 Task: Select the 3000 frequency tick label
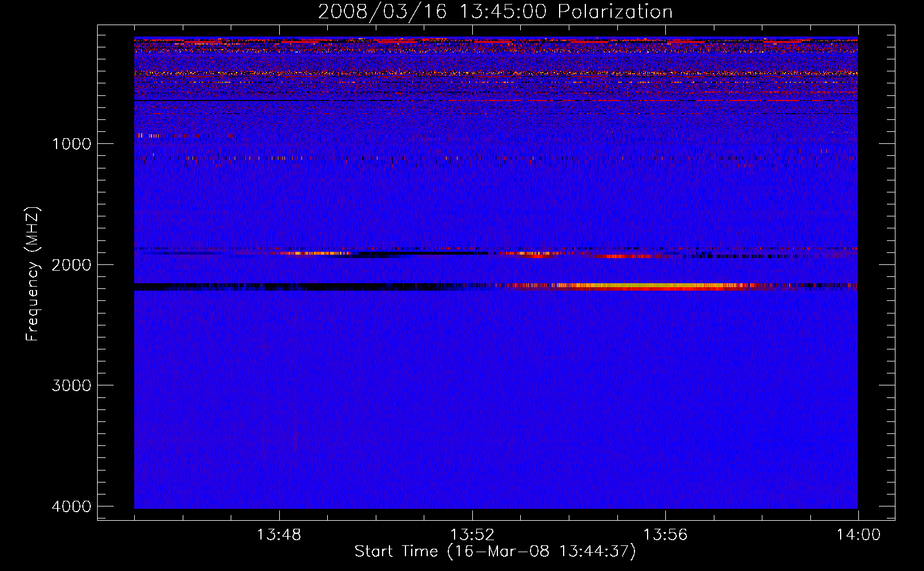click(x=71, y=385)
